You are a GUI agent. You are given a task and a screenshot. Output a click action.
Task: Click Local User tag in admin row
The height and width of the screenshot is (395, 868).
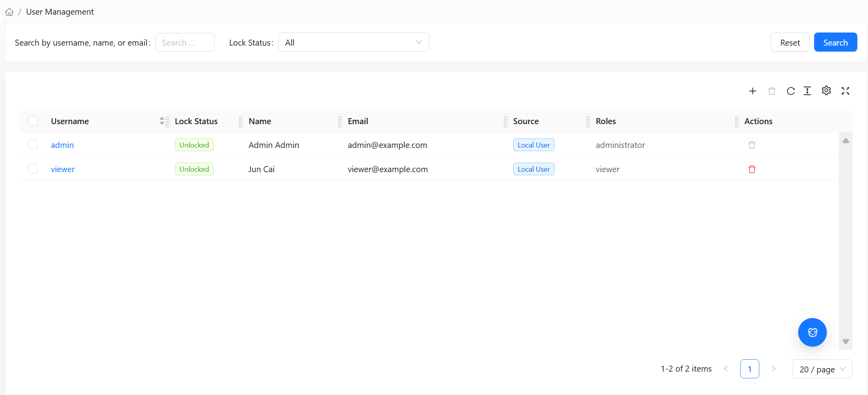tap(533, 145)
